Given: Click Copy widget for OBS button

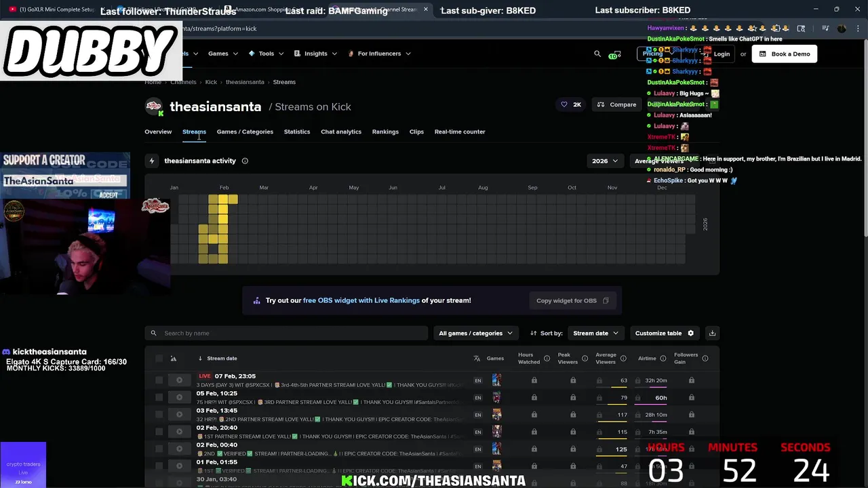Looking at the screenshot, I should [x=573, y=300].
